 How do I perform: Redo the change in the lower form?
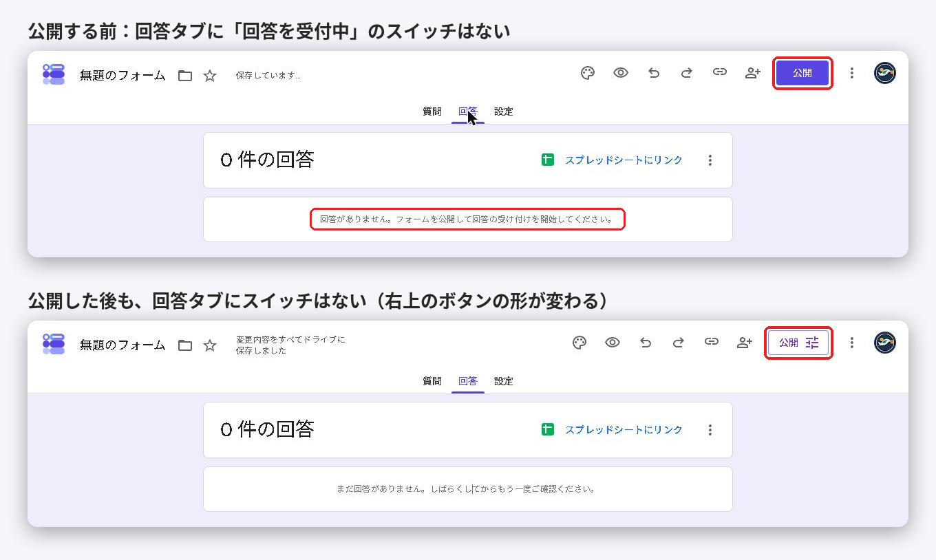tap(678, 343)
